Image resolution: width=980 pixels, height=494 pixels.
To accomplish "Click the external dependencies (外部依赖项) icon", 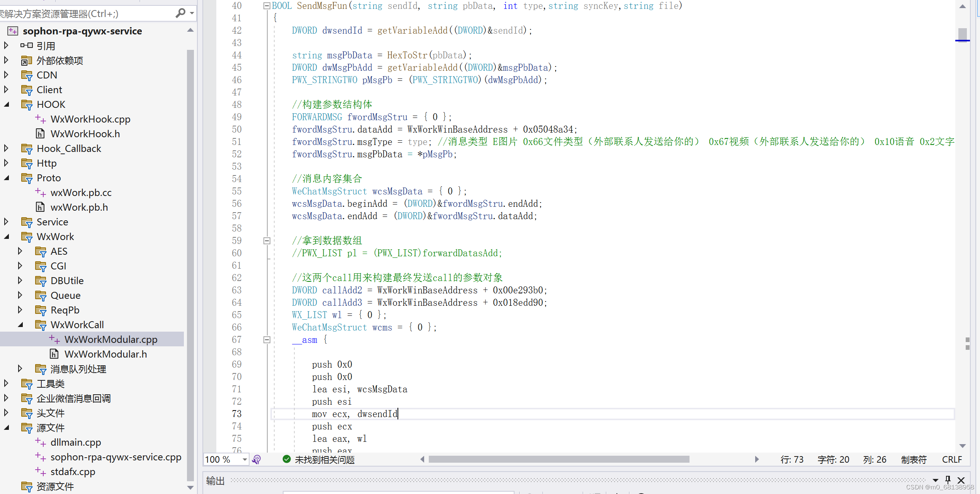I will 26,61.
